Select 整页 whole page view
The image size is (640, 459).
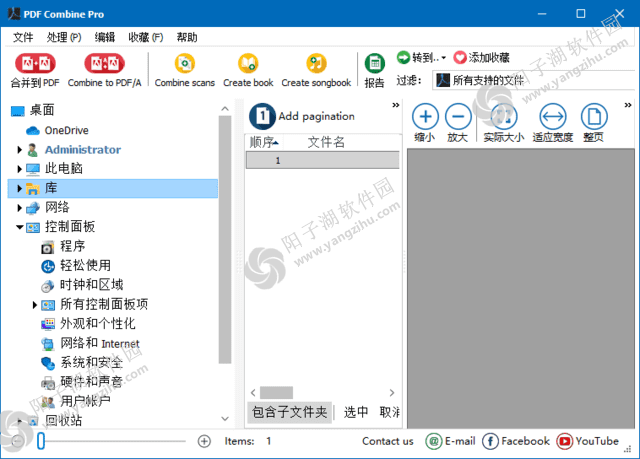pos(594,117)
